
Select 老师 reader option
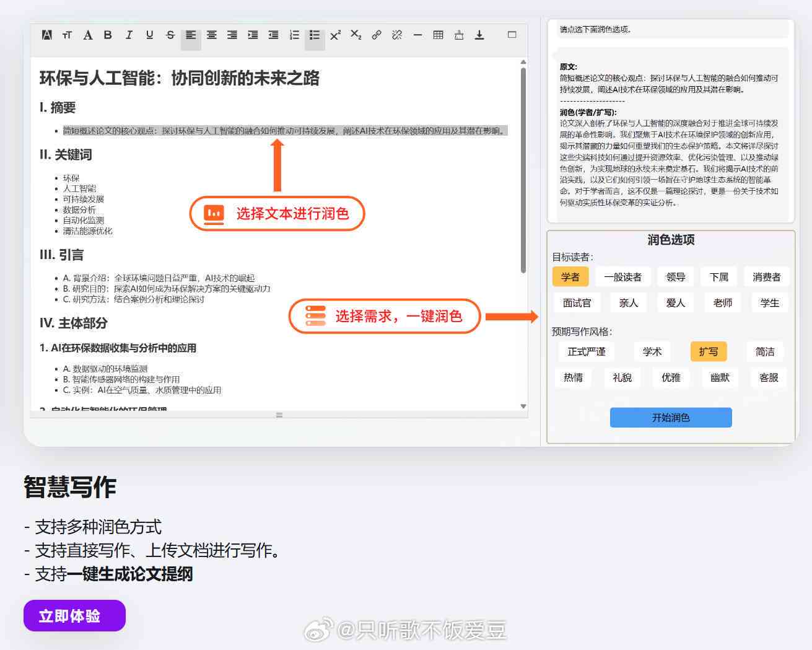tap(723, 303)
